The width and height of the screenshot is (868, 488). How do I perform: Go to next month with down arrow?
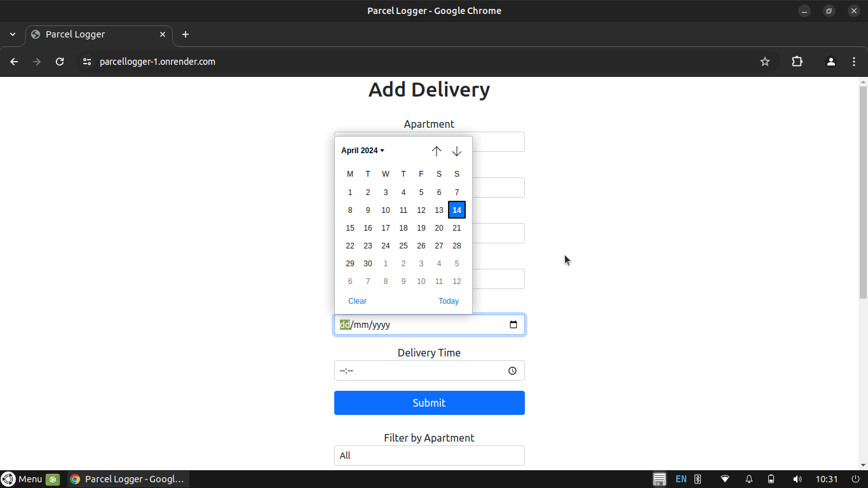pyautogui.click(x=456, y=151)
